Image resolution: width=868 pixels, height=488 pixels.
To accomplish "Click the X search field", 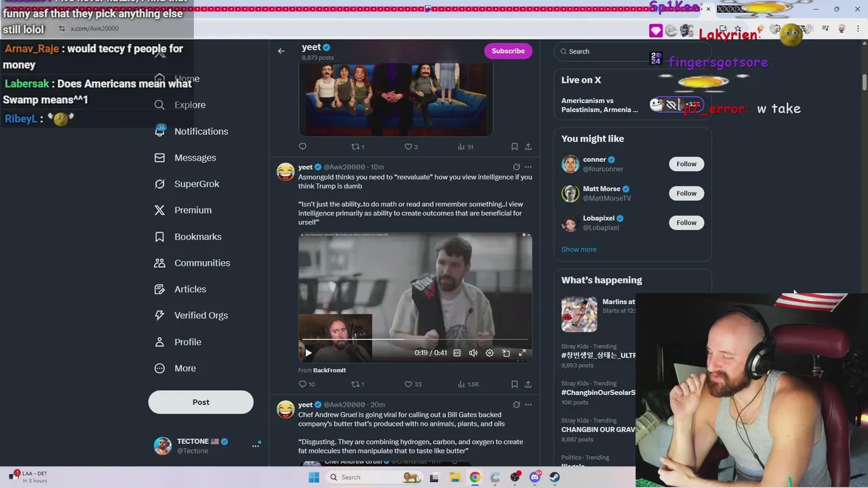I will 632,52.
